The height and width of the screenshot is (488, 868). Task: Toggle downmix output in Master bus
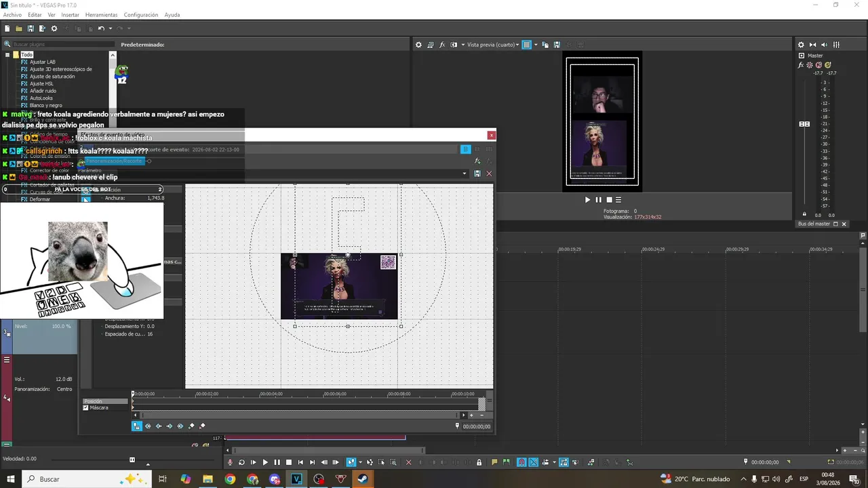813,45
